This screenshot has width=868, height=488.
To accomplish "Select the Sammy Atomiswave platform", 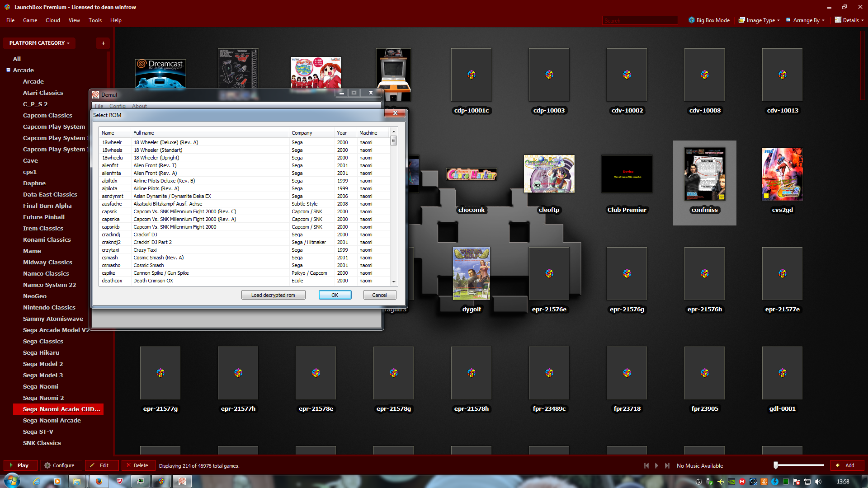I will click(x=53, y=319).
